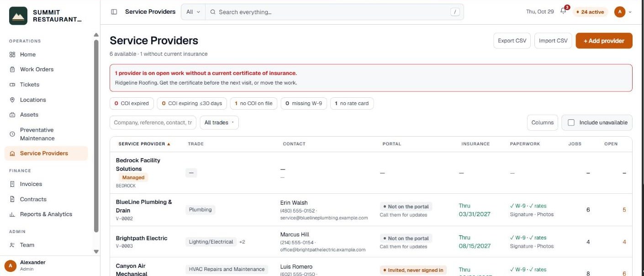Image resolution: width=644 pixels, height=276 pixels.
Task: Click the Assets icon in sidebar
Action: pos(12,115)
